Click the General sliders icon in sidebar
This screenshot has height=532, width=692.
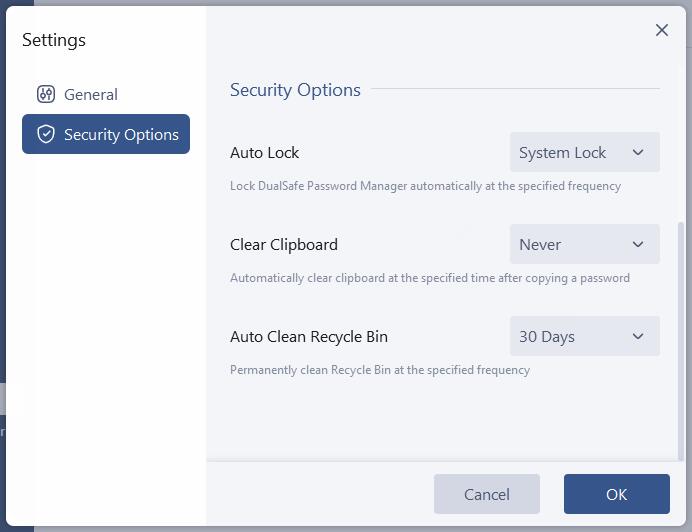tap(46, 95)
